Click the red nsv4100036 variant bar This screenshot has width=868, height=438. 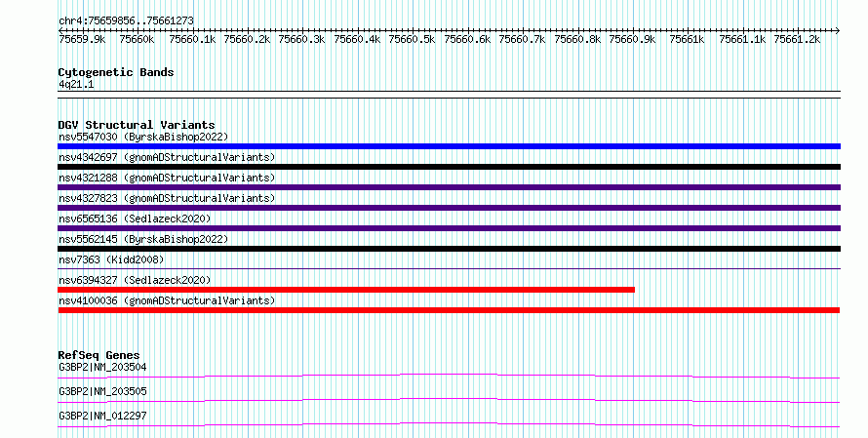tap(449, 310)
